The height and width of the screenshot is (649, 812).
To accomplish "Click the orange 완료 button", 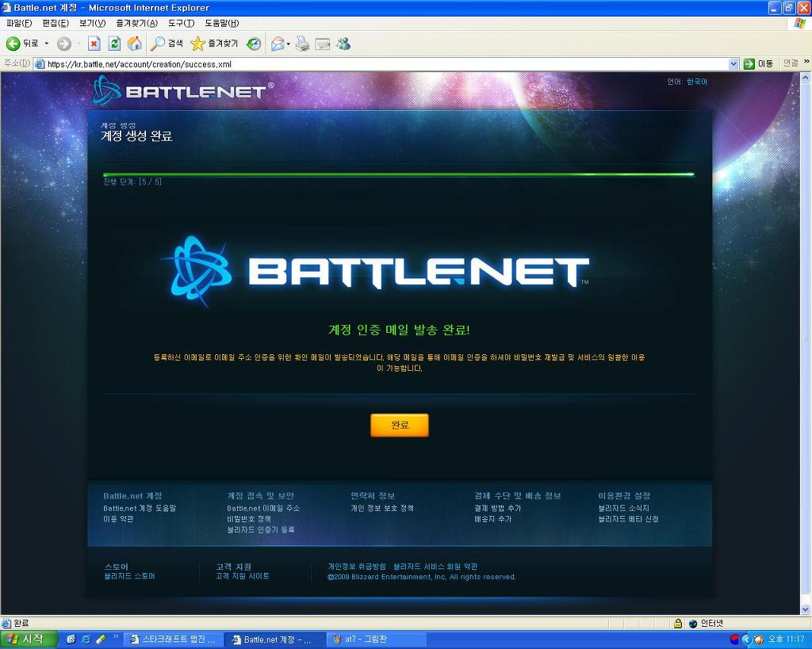I will [x=400, y=425].
